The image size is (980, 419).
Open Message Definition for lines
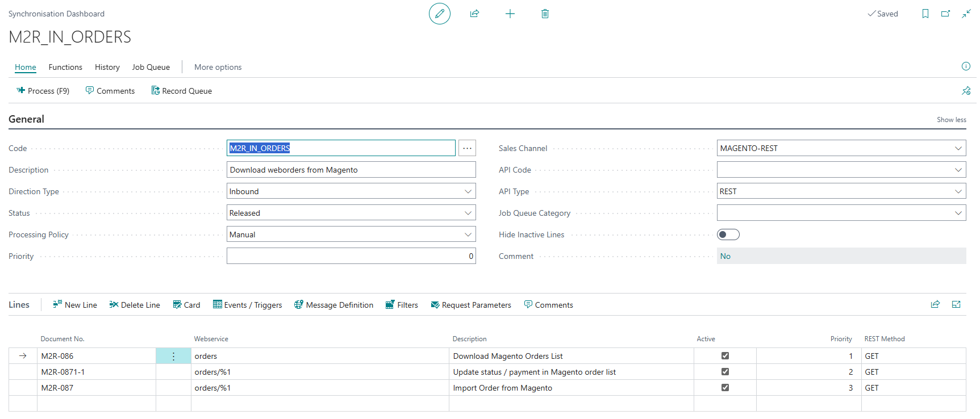[x=333, y=305]
